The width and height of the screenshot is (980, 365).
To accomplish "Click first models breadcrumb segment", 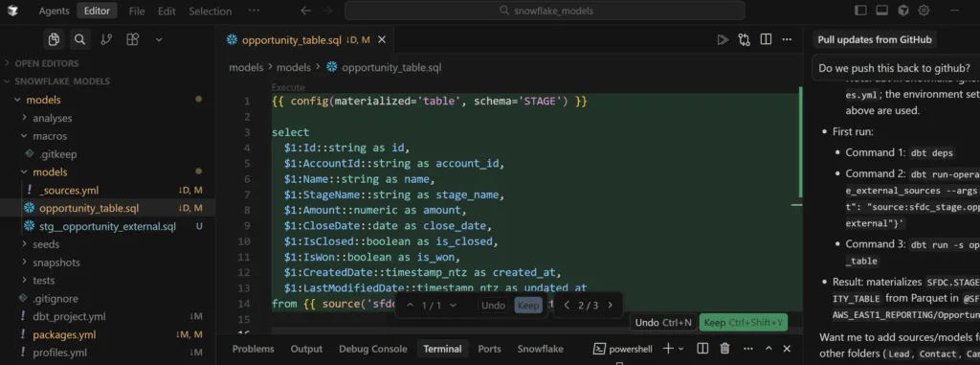I will coord(246,68).
